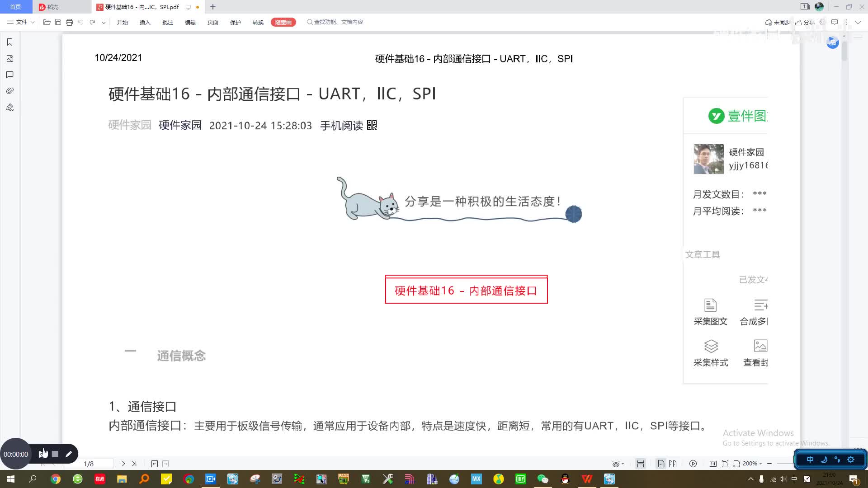The image size is (868, 488).
Task: Open the 保护 tab
Action: coord(235,22)
